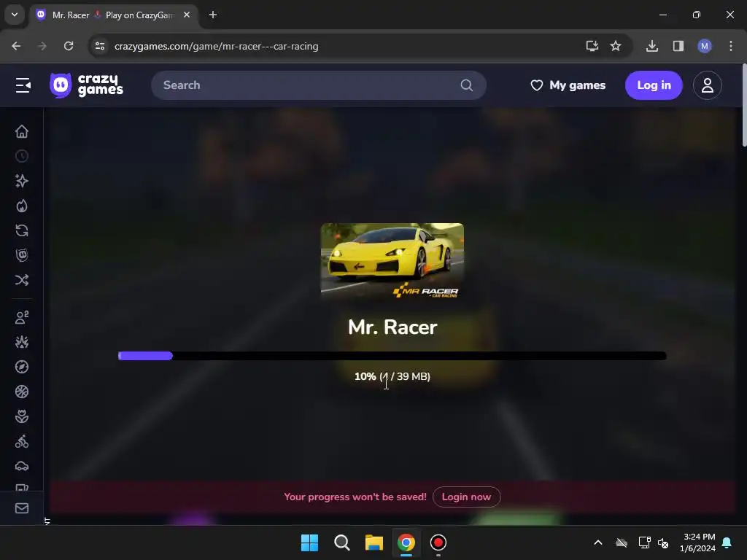Open Popular games flame icon
The height and width of the screenshot is (560, 747).
(x=22, y=206)
